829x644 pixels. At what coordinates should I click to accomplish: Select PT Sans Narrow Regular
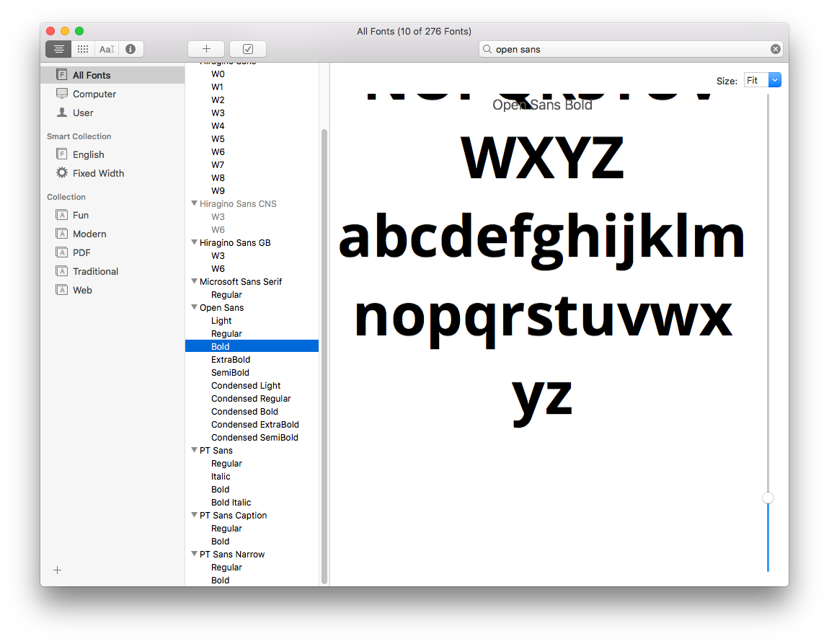[x=252, y=568]
